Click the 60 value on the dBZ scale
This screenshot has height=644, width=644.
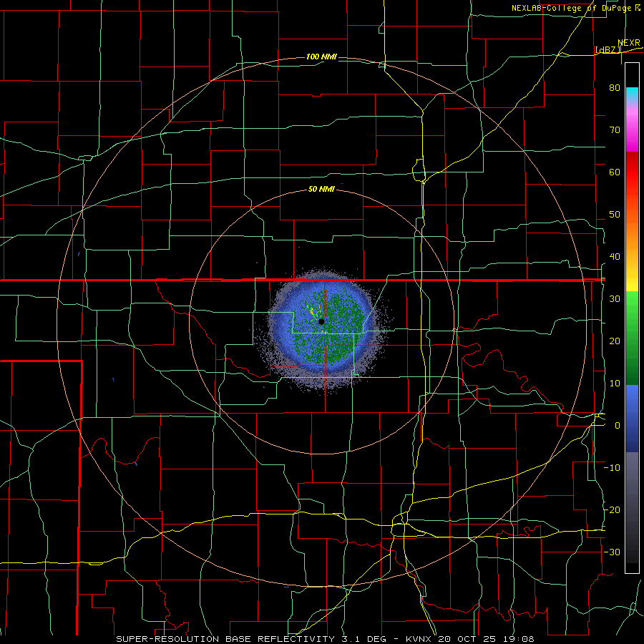click(615, 172)
